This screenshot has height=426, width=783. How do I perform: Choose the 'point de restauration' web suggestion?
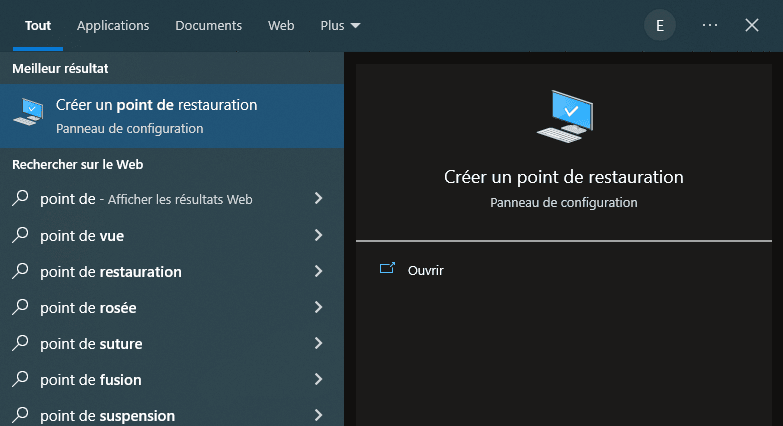pos(172,271)
